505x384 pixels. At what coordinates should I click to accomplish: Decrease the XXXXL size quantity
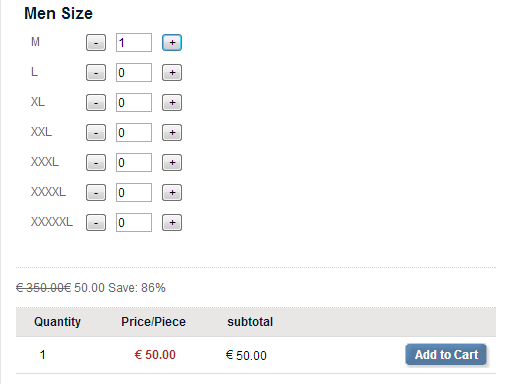click(96, 193)
